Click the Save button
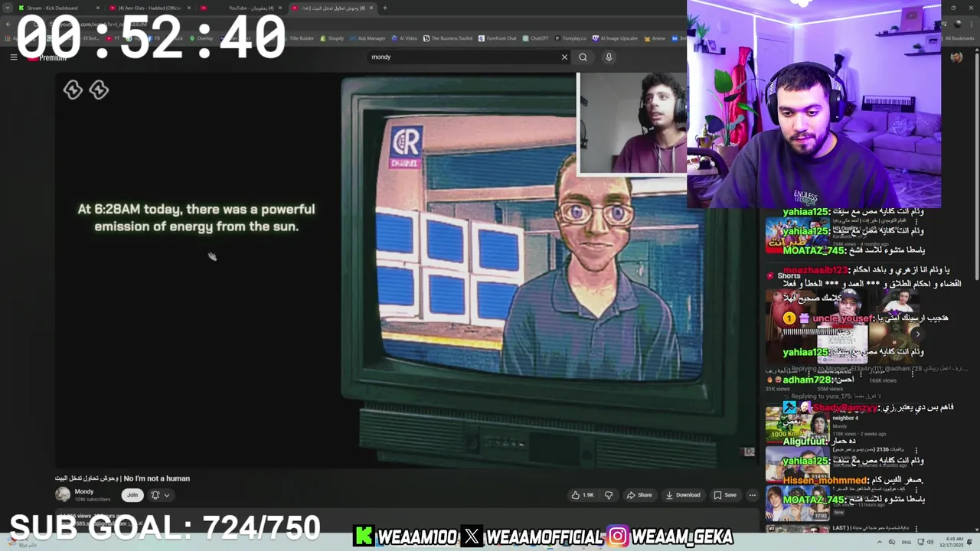The image size is (980, 551). pos(725,495)
